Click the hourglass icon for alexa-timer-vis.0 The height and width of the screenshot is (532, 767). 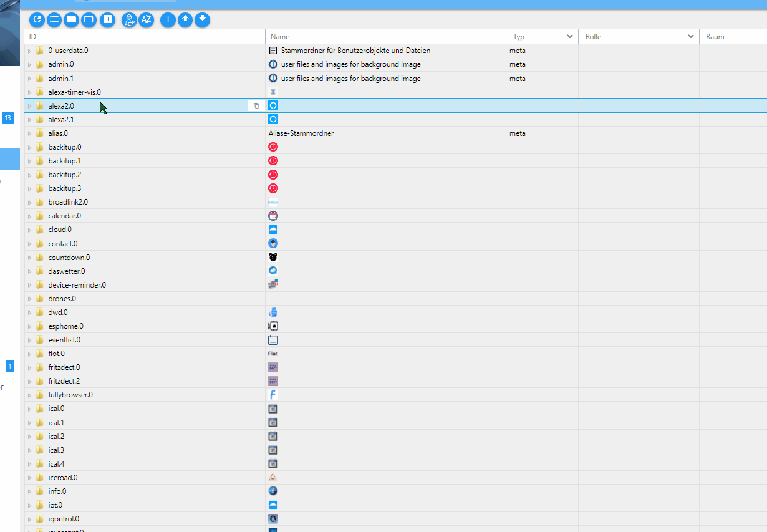[273, 92]
